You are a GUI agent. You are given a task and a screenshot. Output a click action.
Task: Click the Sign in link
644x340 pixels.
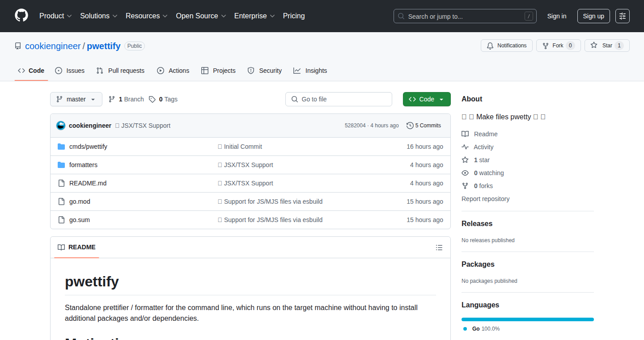(557, 16)
